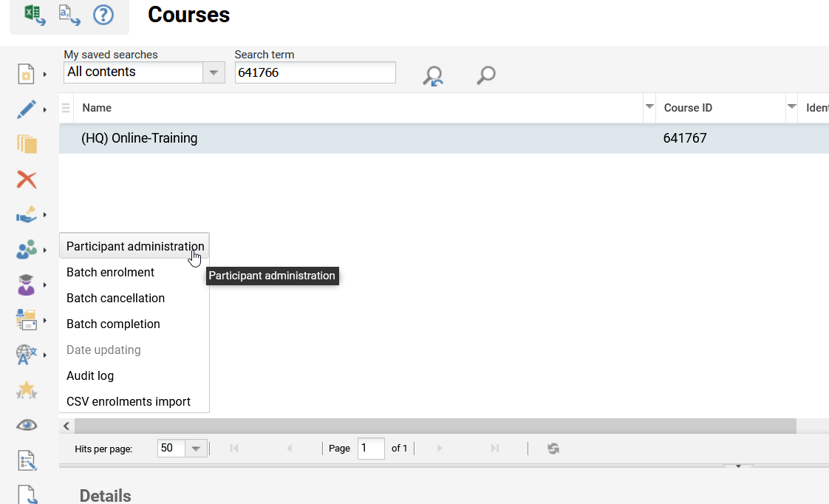Open the Hits per page dropdown
829x504 pixels.
(196, 449)
